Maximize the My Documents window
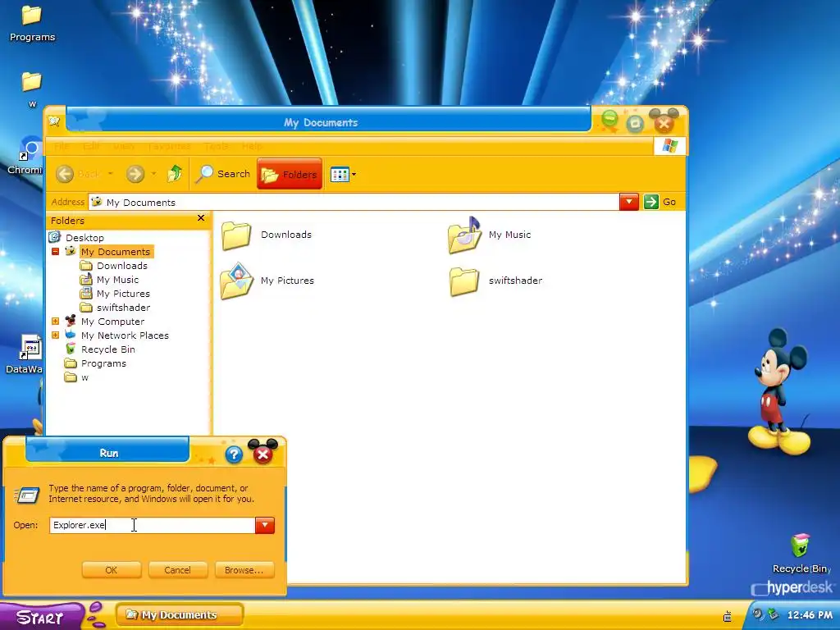 coord(635,124)
